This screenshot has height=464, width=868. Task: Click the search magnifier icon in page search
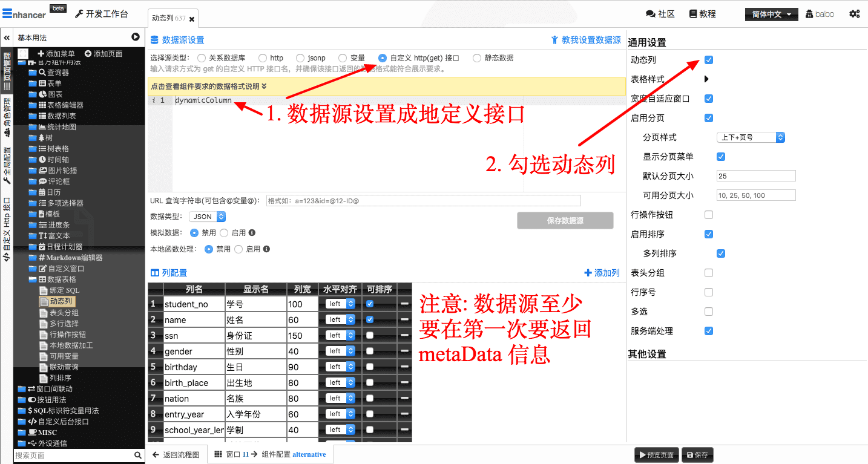pyautogui.click(x=138, y=455)
